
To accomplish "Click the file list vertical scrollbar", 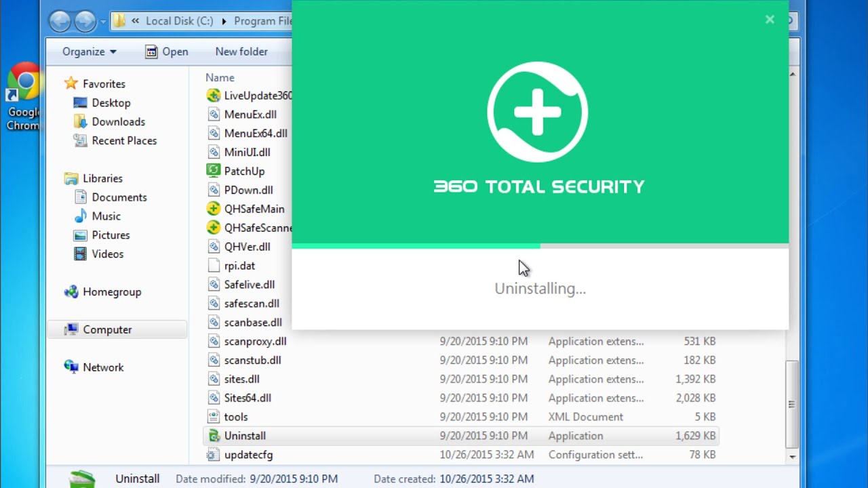I will coord(791,404).
